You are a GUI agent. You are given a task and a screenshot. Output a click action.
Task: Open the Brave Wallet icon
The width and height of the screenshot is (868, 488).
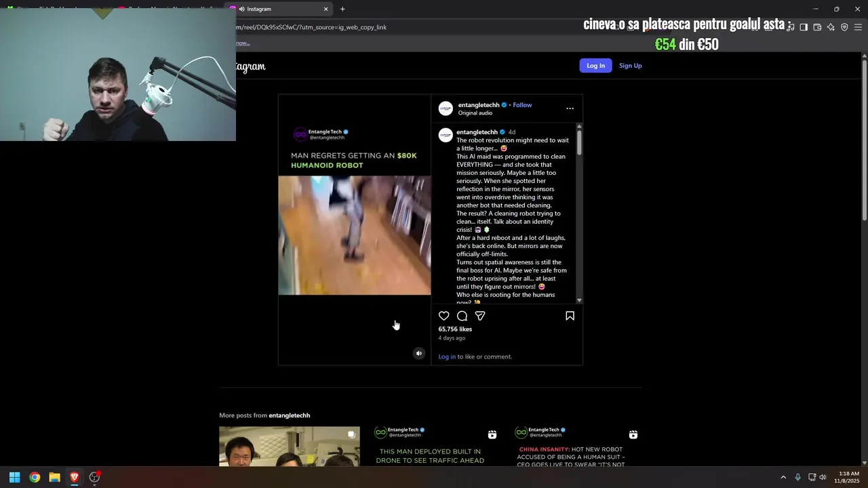[817, 27]
